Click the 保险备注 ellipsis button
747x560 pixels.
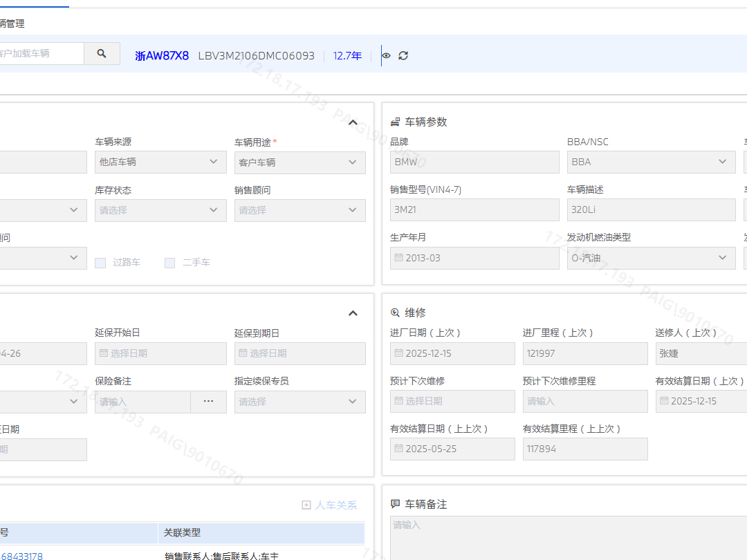(208, 402)
